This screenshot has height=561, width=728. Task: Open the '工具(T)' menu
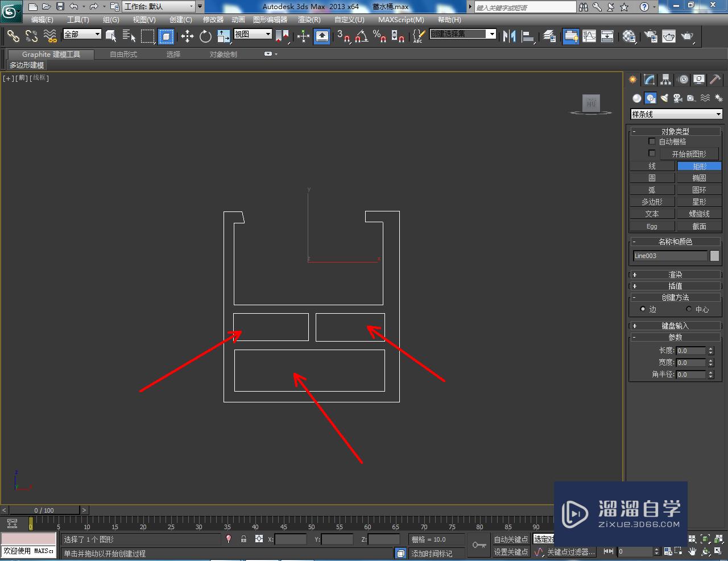(78, 20)
